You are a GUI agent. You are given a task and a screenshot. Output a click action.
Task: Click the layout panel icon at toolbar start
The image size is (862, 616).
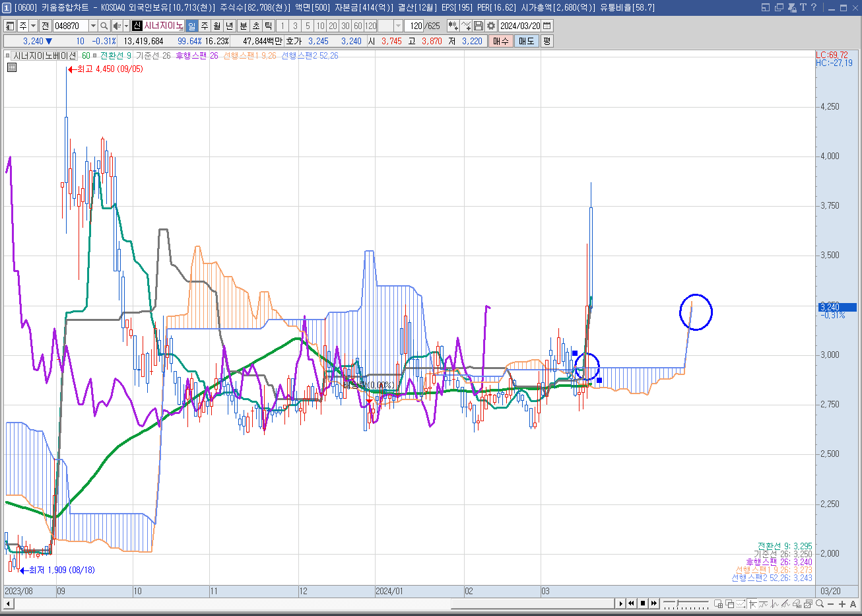pos(10,26)
